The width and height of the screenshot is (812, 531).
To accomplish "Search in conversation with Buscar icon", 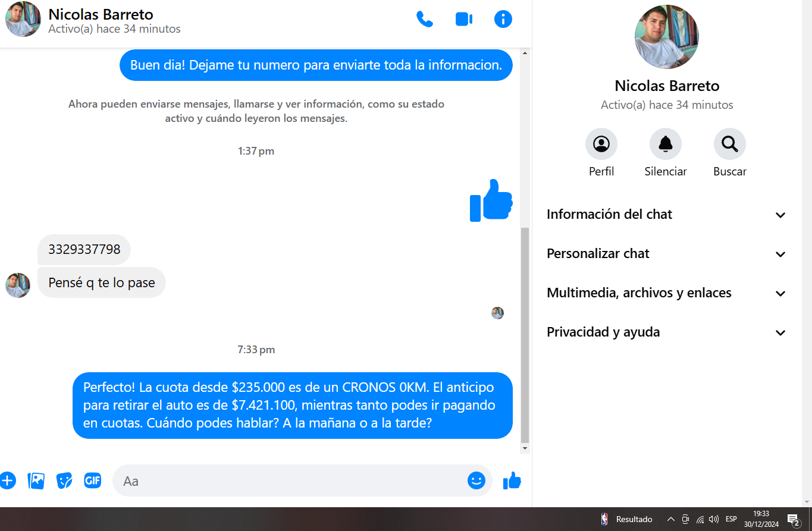I will 730,144.
